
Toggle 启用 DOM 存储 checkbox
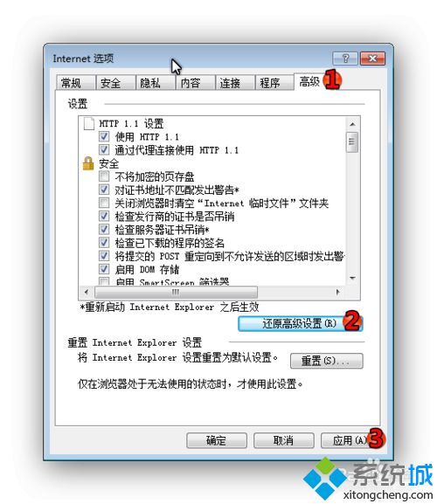(104, 269)
